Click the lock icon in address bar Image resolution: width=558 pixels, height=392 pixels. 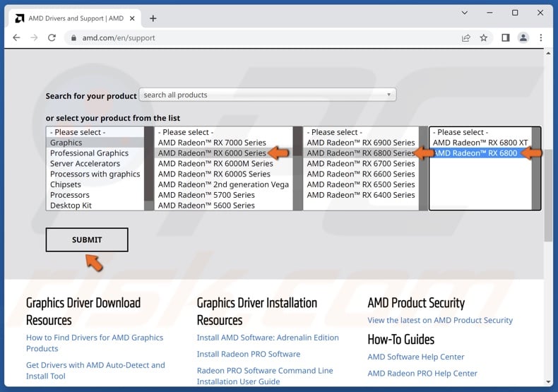[73, 37]
